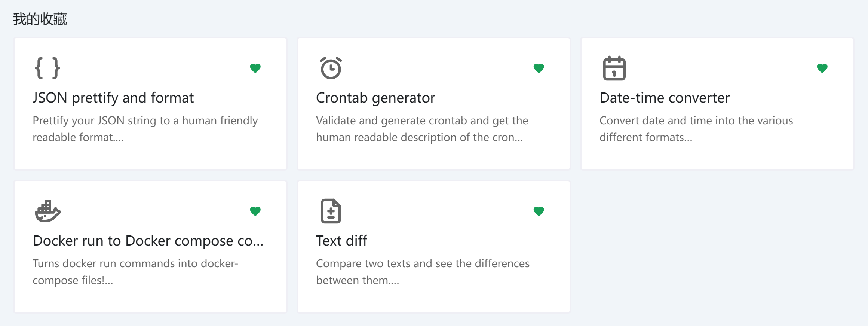The width and height of the screenshot is (868, 326).
Task: Launch the Text diff title link
Action: click(341, 241)
